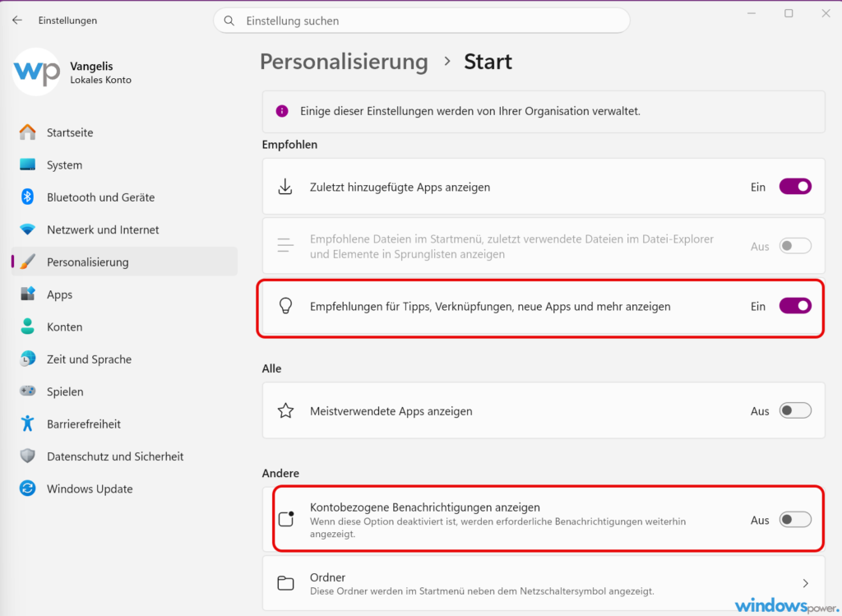This screenshot has width=842, height=616.
Task: Click the Kontobezogene Benachrichtigungen anzeigen title
Action: click(x=425, y=507)
